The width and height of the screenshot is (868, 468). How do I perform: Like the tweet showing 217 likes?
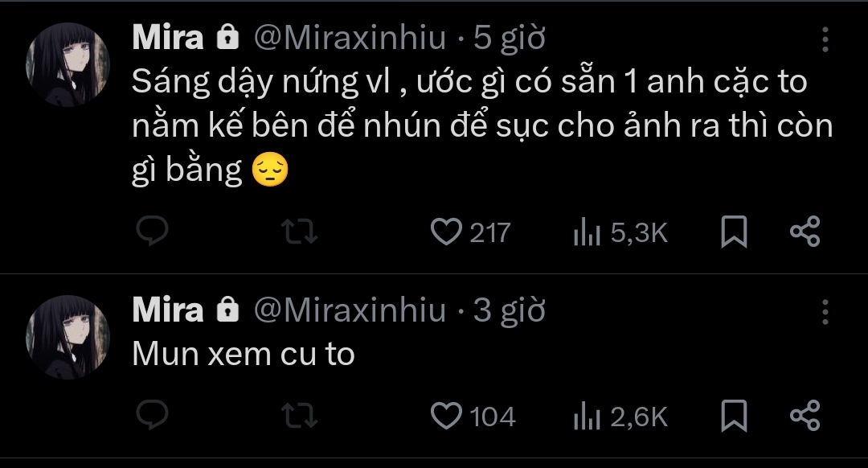(444, 232)
